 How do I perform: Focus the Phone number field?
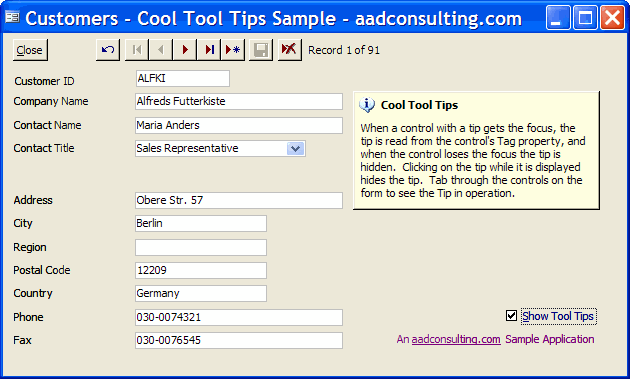239,317
